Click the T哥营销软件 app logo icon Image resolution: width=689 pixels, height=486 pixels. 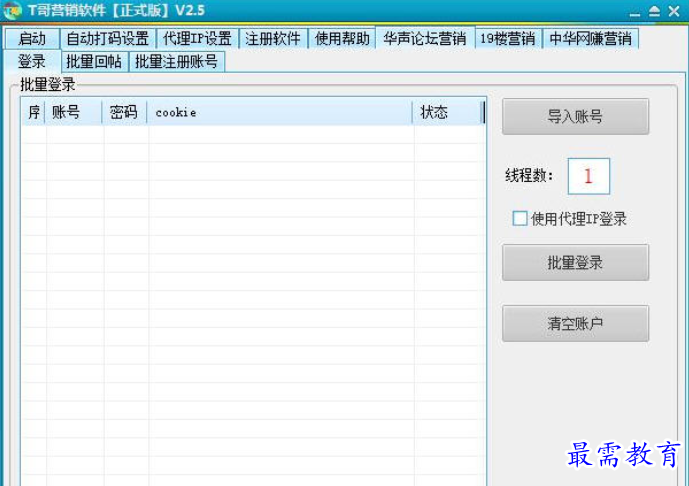coord(12,11)
